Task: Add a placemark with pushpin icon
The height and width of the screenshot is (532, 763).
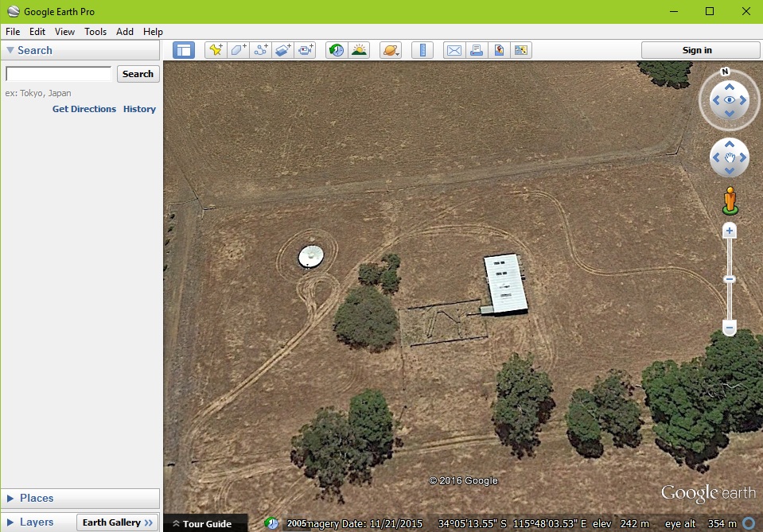Action: (216, 50)
